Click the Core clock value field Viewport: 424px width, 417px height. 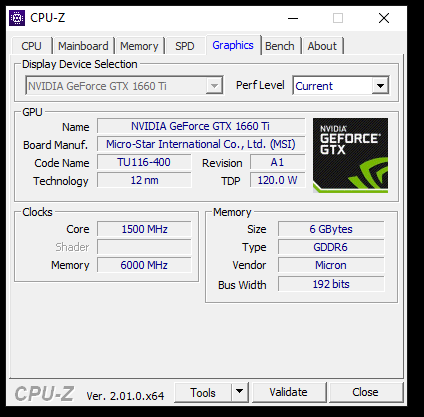144,229
